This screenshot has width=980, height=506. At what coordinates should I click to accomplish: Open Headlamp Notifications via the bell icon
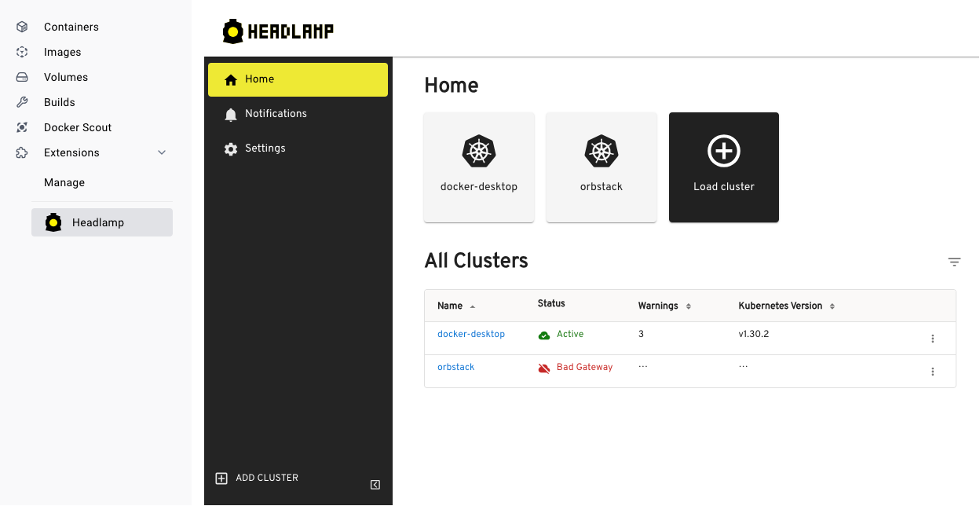[231, 114]
